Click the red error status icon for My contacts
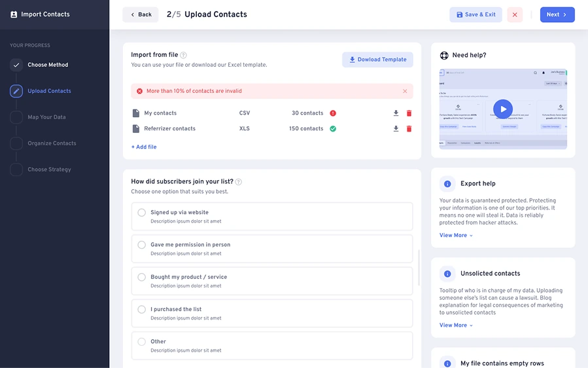This screenshot has width=588, height=368. pyautogui.click(x=333, y=113)
